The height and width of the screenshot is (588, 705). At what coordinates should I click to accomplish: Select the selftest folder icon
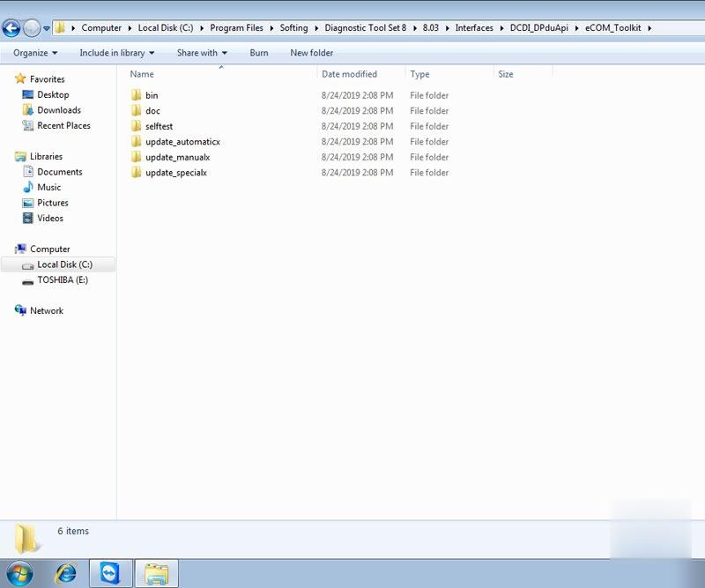[x=136, y=126]
